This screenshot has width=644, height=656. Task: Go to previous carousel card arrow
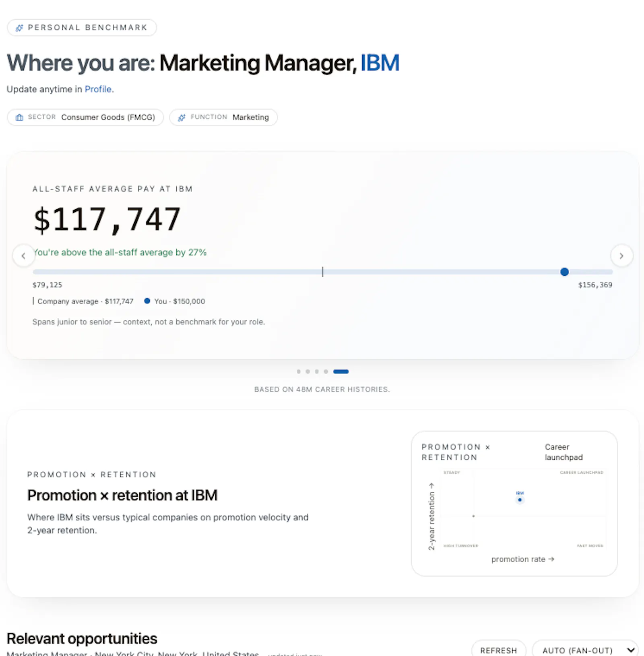point(23,256)
